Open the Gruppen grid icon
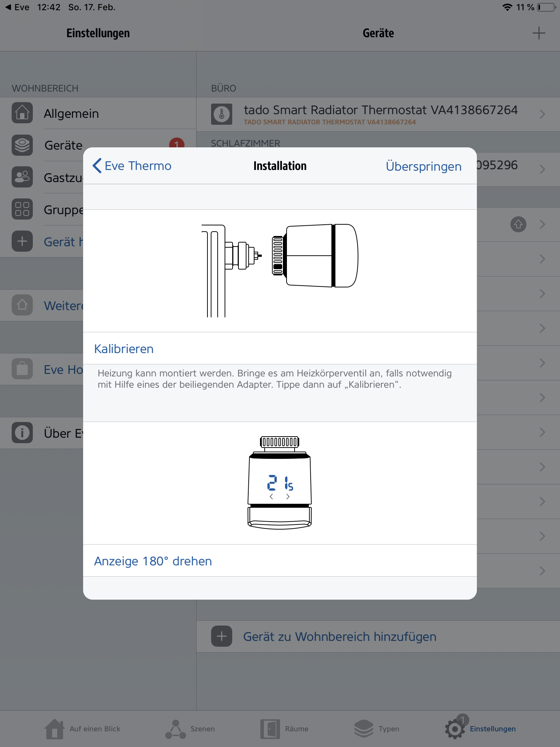The image size is (560, 747). [22, 209]
